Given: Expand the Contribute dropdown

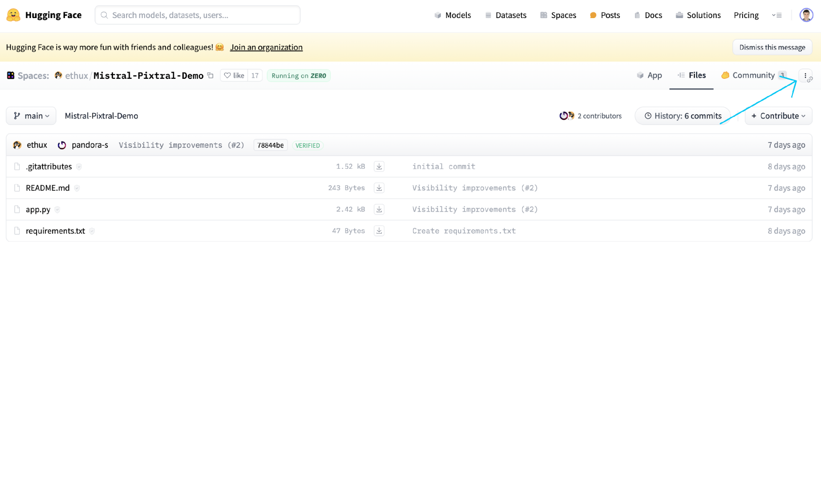Looking at the screenshot, I should 778,116.
